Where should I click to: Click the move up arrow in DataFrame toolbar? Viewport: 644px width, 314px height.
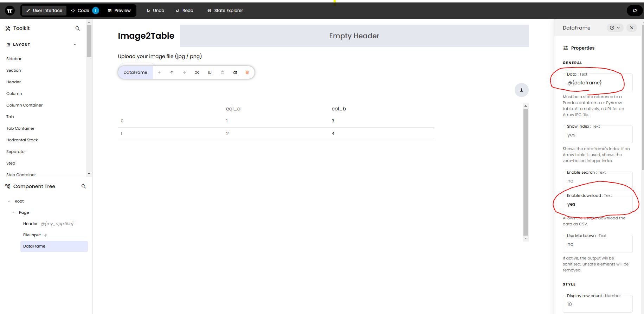(x=172, y=72)
